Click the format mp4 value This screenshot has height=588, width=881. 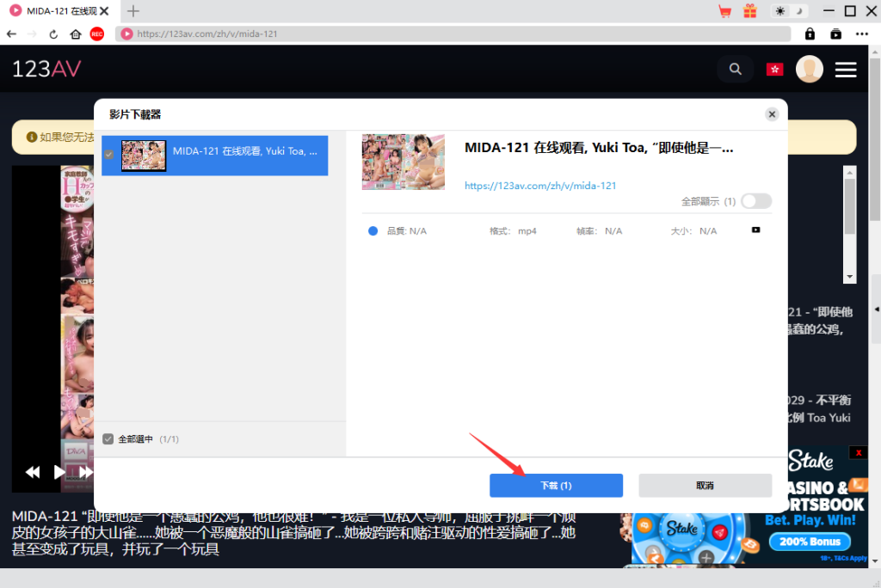527,231
